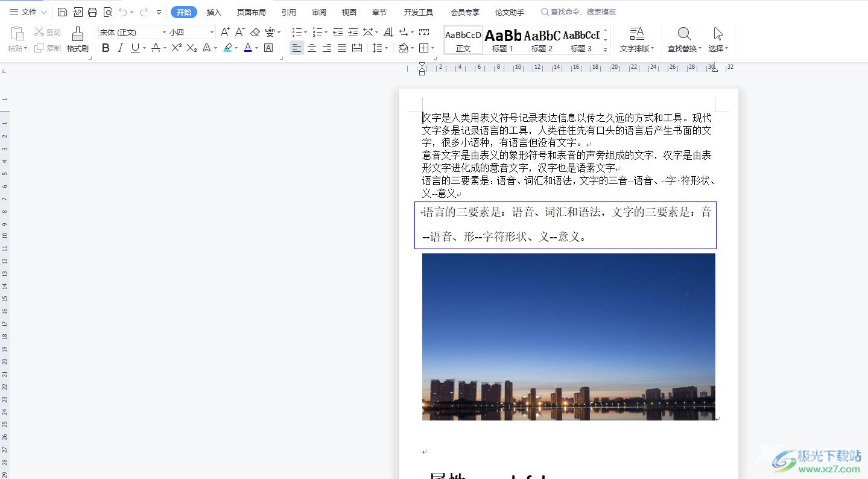The image size is (868, 479).
Task: Expand numbered list dropdown arrow
Action: pyautogui.click(x=326, y=33)
